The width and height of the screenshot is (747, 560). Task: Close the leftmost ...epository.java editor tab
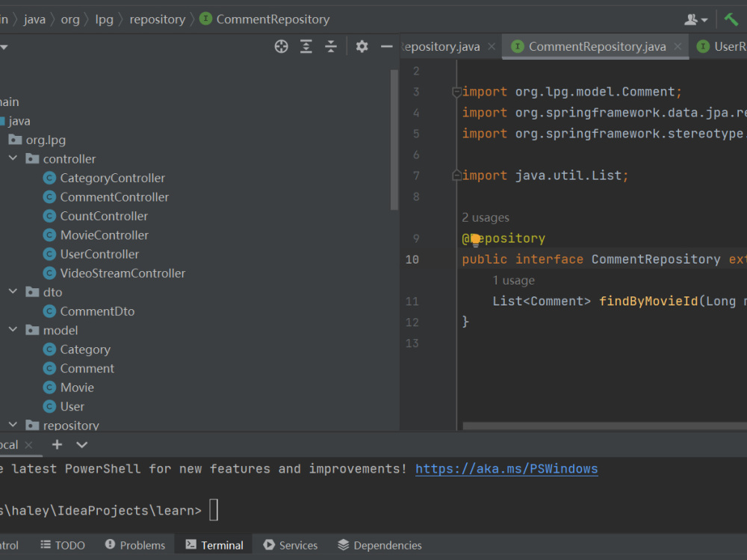coord(492,46)
